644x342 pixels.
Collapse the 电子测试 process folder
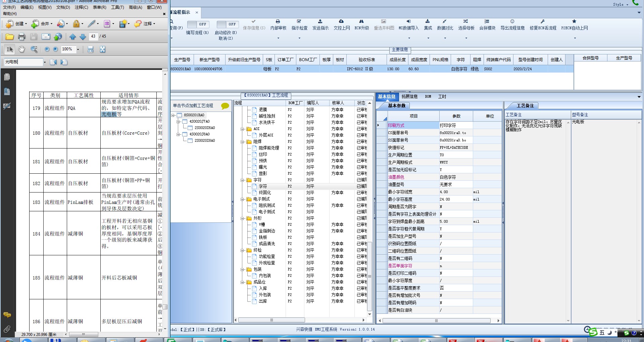click(242, 199)
